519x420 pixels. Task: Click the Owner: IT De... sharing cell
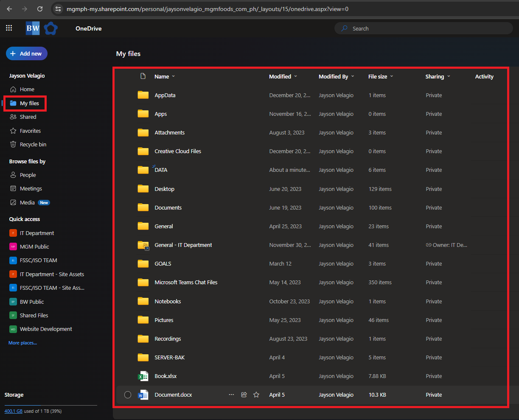446,245
